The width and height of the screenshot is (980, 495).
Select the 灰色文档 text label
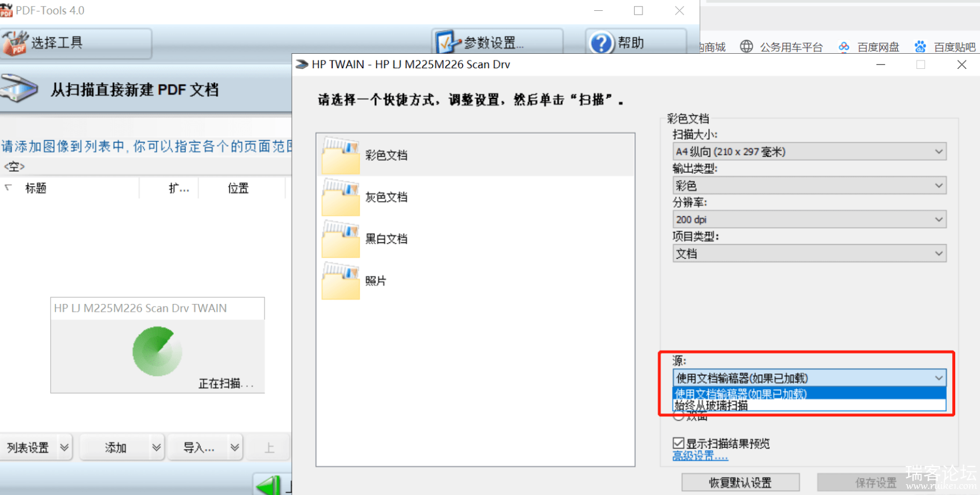pos(386,197)
